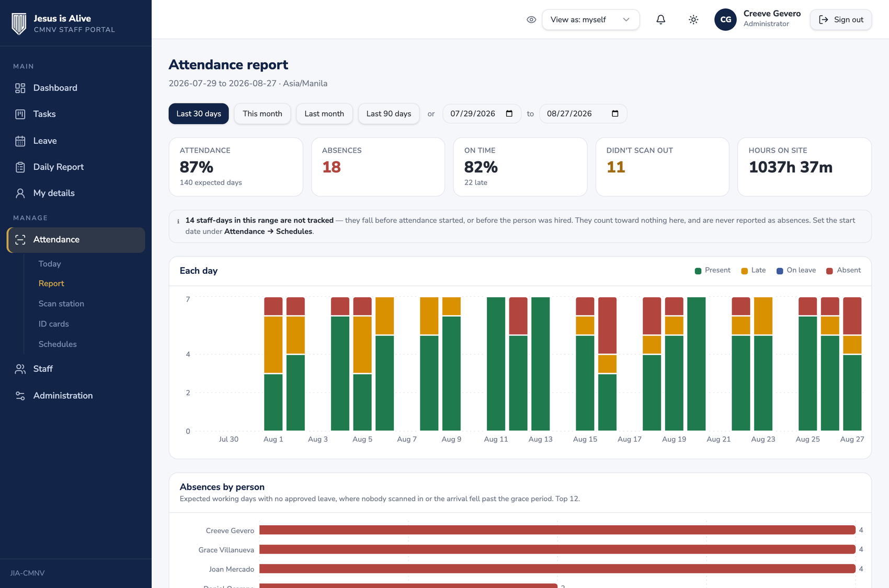Select Last 90 days range
889x588 pixels.
(389, 114)
